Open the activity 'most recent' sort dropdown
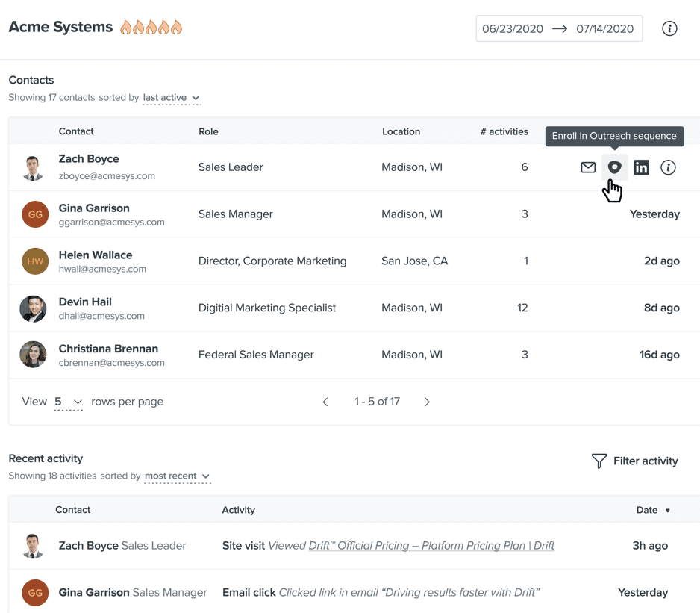The height and width of the screenshot is (613, 700). click(177, 476)
